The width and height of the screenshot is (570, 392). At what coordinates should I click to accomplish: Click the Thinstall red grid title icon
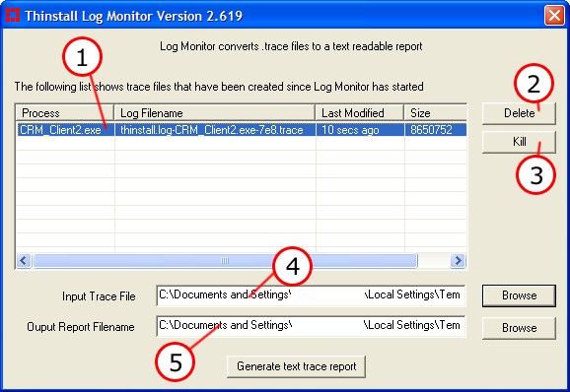point(13,15)
